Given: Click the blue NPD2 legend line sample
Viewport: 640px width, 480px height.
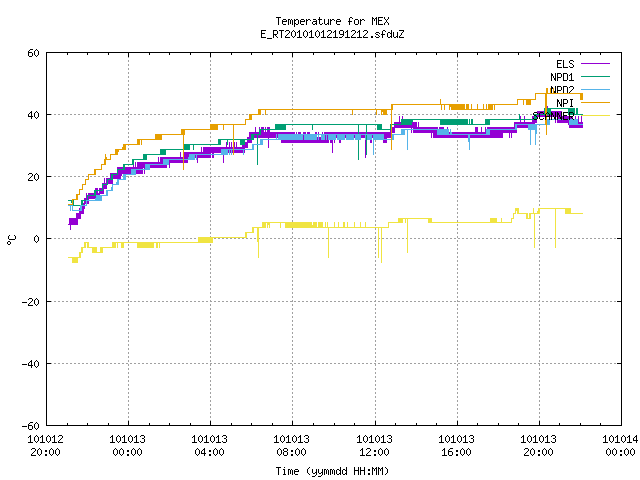Looking at the screenshot, I should click(595, 89).
